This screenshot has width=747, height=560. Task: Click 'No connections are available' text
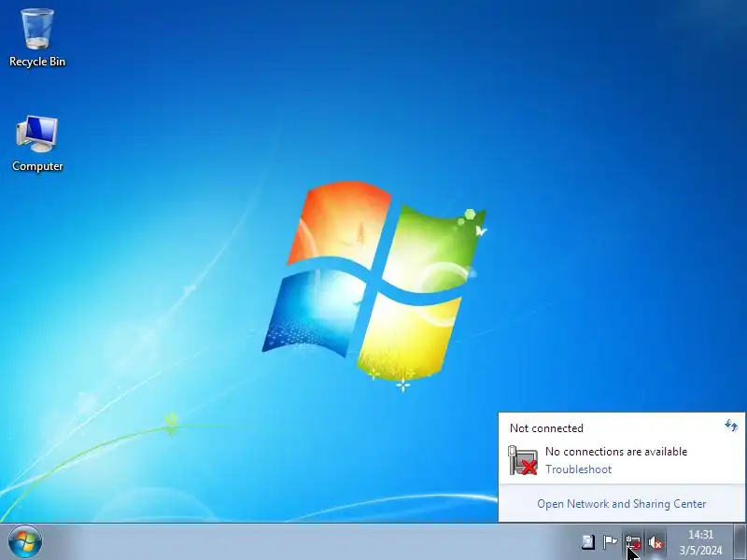coord(616,452)
